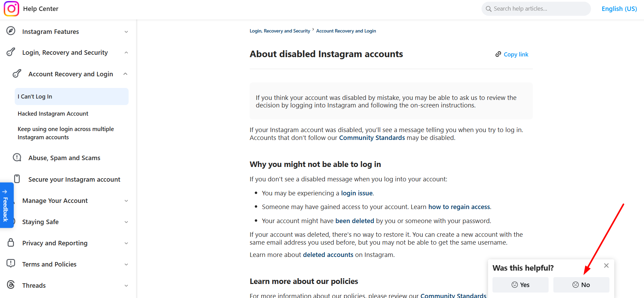
Task: Open the login issue link
Action: 357,193
